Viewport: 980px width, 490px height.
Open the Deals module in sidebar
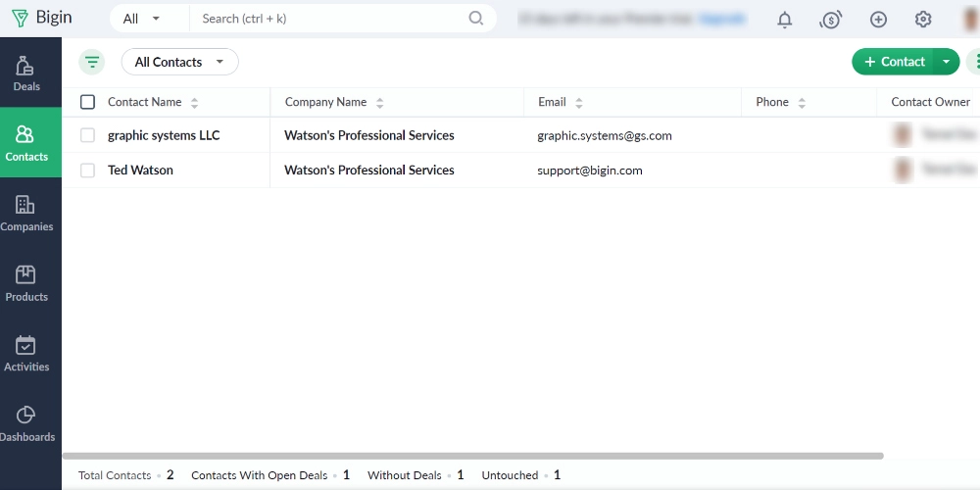pyautogui.click(x=26, y=73)
